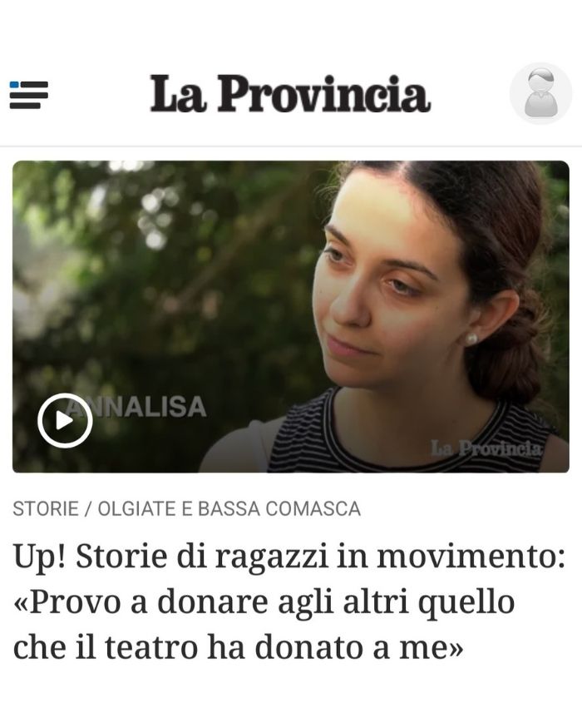582x728 pixels.
Task: Tap the user profile avatar icon
Action: 540,93
